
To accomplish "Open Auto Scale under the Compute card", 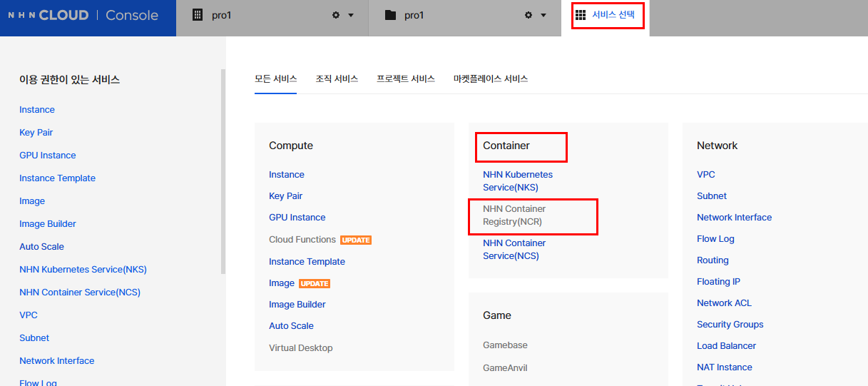I will 291,326.
